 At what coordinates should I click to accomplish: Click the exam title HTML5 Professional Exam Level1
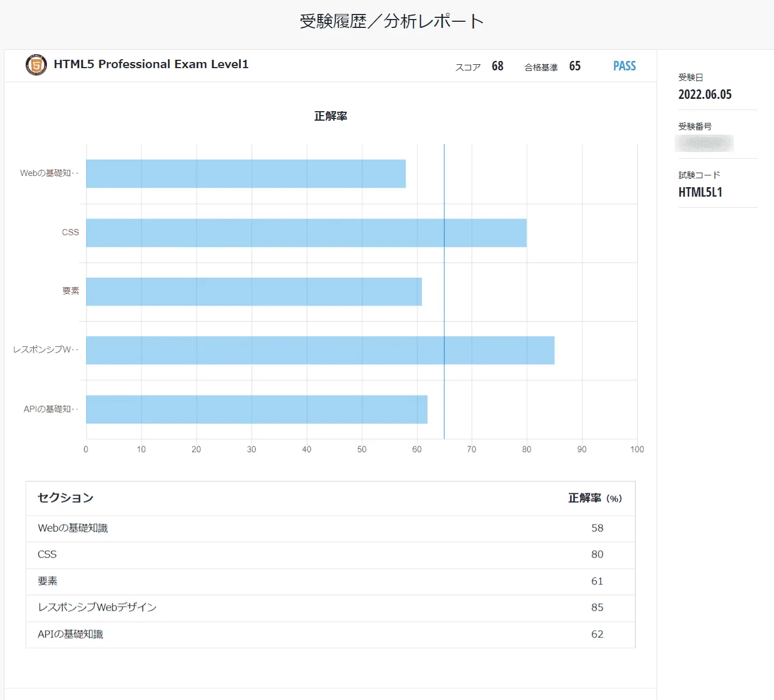click(151, 64)
